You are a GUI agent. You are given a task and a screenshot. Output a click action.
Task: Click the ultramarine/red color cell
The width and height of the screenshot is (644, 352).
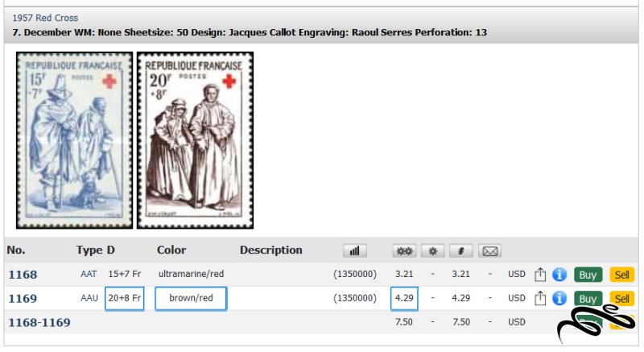(191, 274)
